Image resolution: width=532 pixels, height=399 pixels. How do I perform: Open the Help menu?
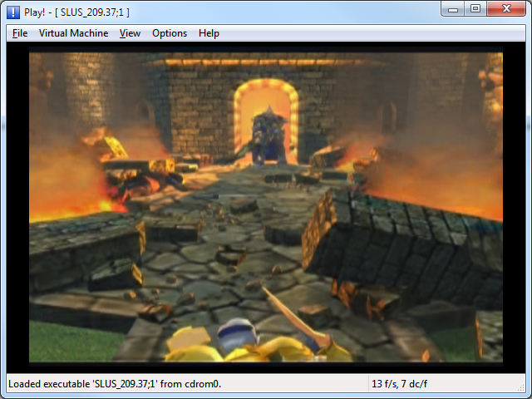(x=209, y=33)
